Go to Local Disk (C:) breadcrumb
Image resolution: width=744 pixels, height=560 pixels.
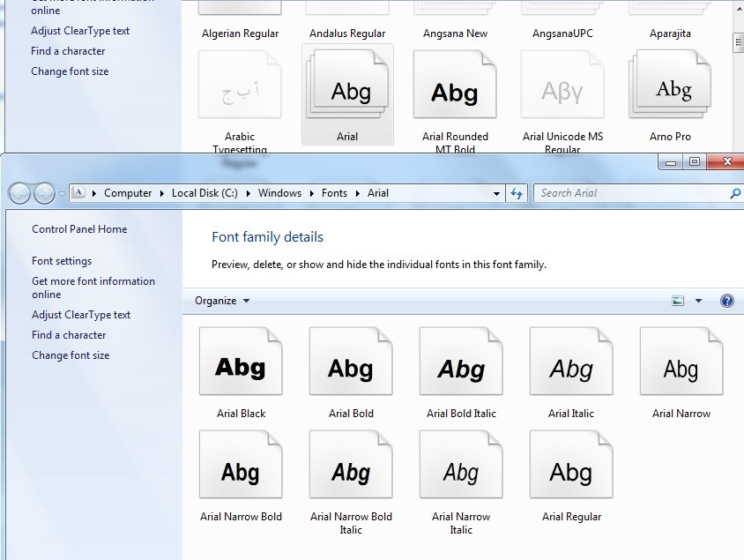click(x=205, y=193)
